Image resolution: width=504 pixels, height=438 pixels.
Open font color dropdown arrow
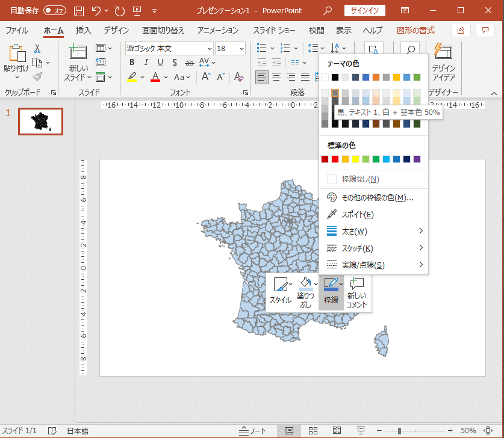tap(166, 77)
